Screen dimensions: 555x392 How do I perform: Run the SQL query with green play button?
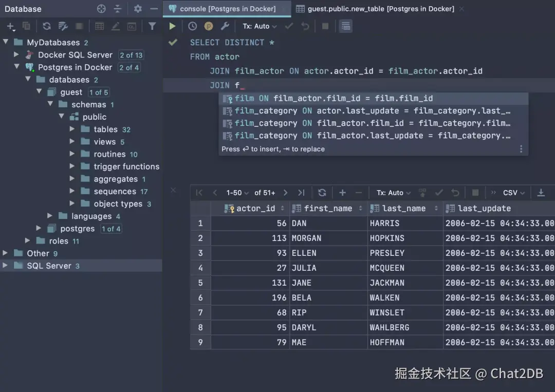172,26
